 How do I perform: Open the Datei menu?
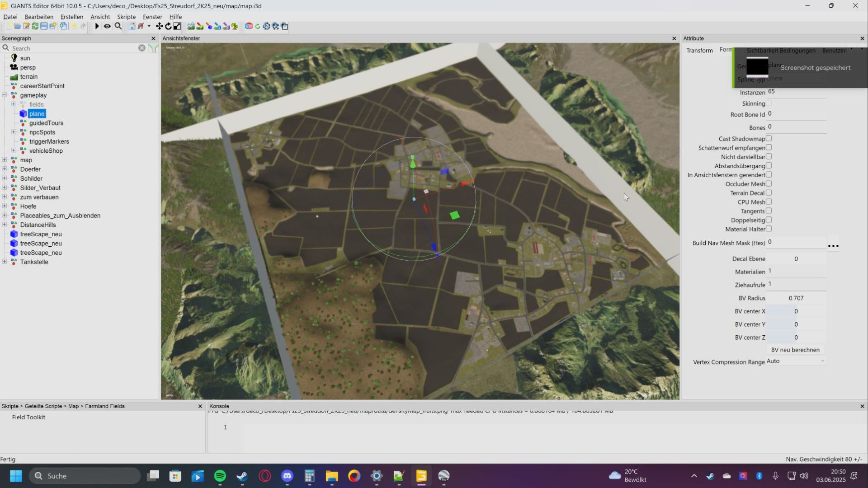10,17
